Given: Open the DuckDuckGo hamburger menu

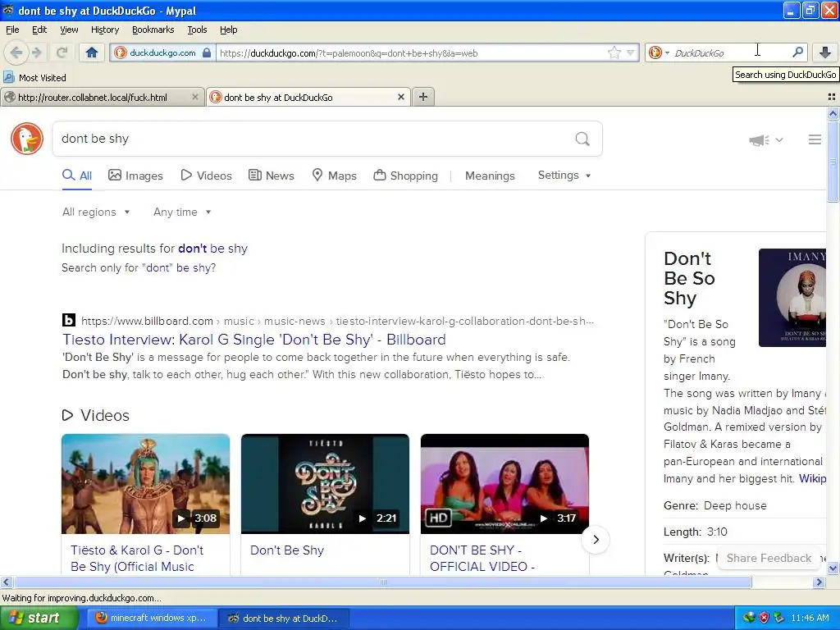Looking at the screenshot, I should tap(815, 139).
